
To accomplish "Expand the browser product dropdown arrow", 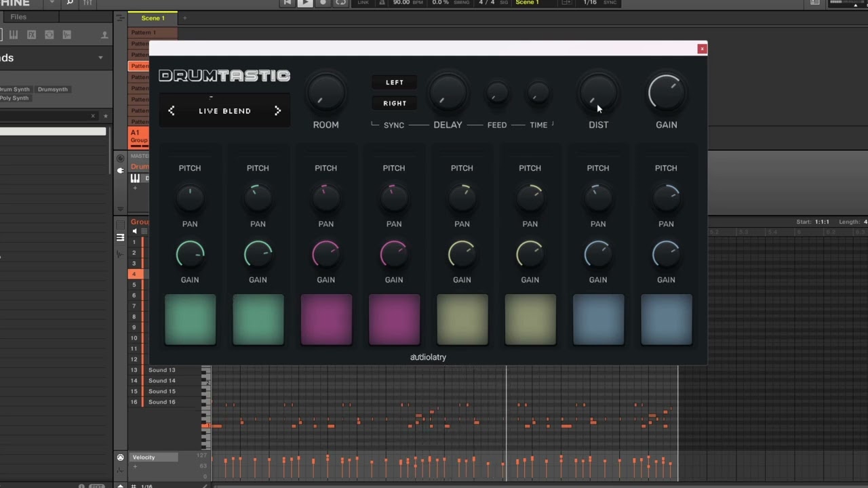I will [x=100, y=58].
